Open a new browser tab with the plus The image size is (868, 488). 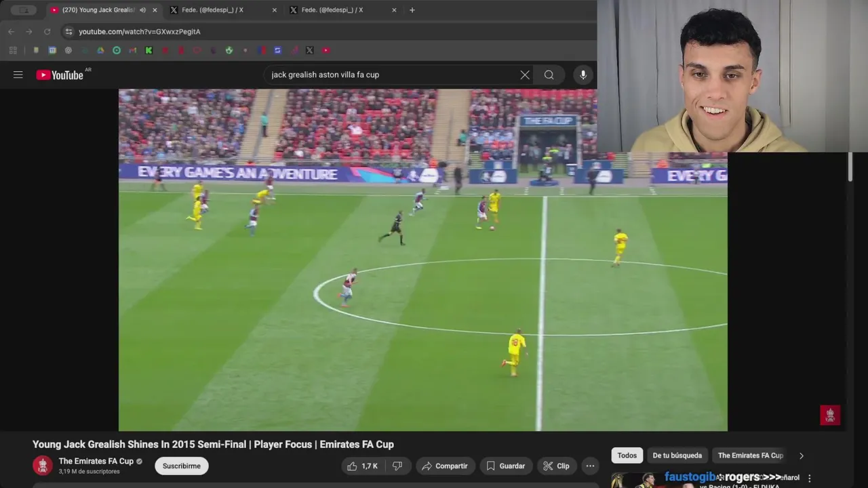click(412, 10)
